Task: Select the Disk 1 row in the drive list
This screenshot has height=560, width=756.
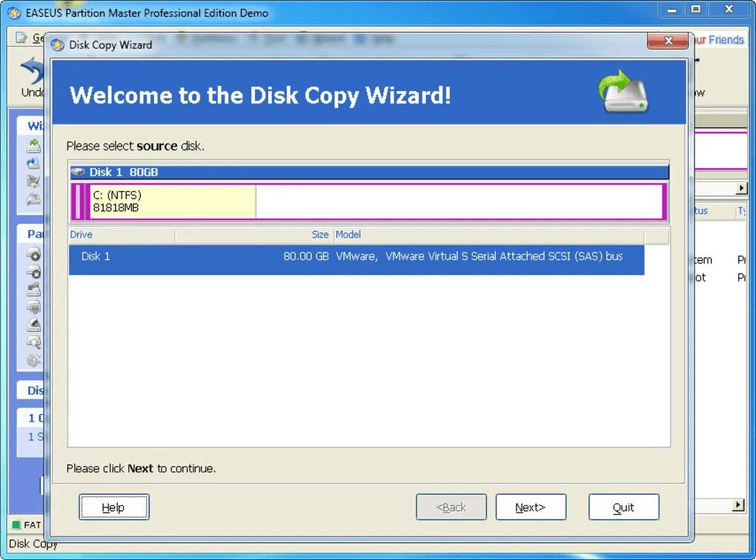Action: click(357, 260)
